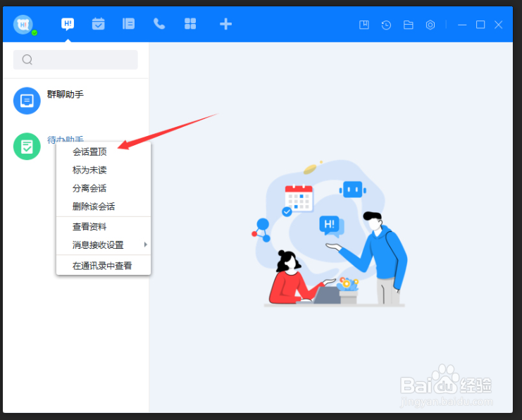This screenshot has height=420, width=522.
Task: Maximize the window
Action: [x=480, y=25]
